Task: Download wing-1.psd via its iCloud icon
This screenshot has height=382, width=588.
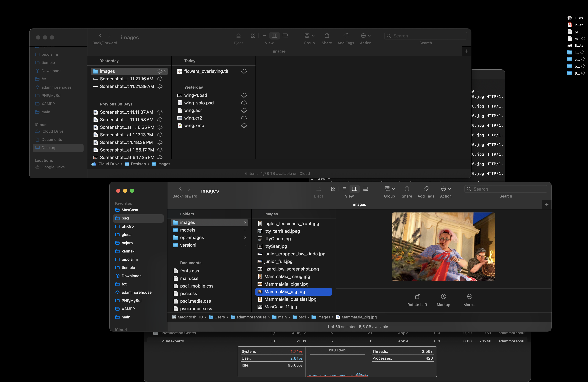Action: [244, 95]
